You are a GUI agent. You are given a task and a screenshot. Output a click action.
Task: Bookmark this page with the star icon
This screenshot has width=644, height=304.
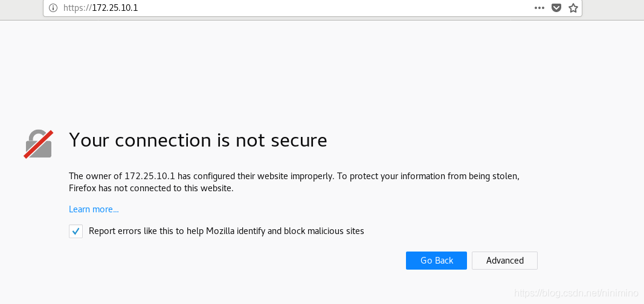click(573, 8)
